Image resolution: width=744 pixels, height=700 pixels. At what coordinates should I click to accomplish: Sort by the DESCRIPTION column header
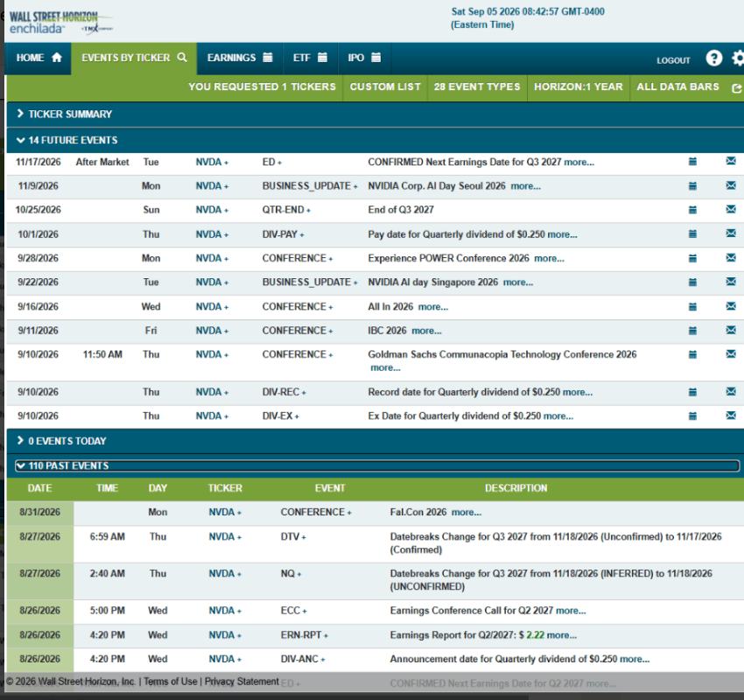click(x=516, y=488)
